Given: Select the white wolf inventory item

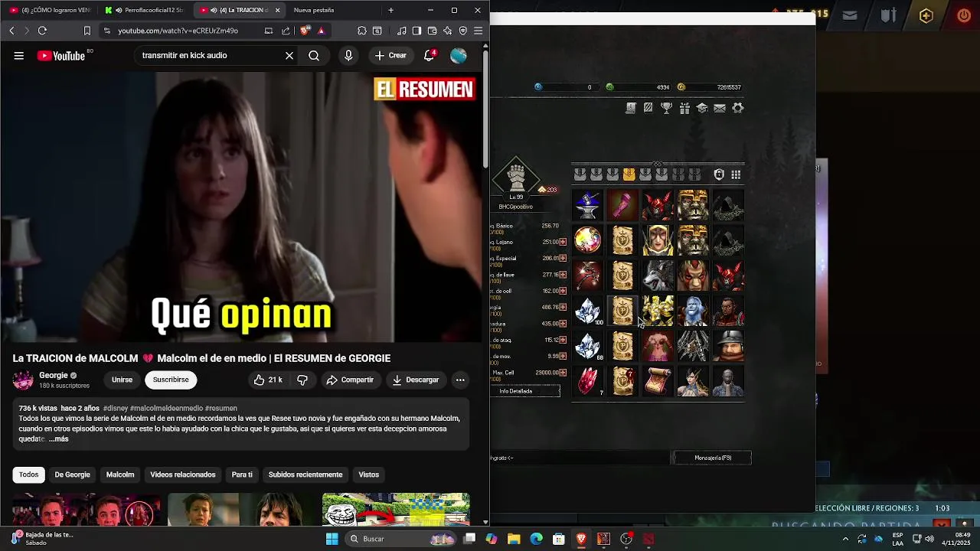Looking at the screenshot, I should pos(658,275).
